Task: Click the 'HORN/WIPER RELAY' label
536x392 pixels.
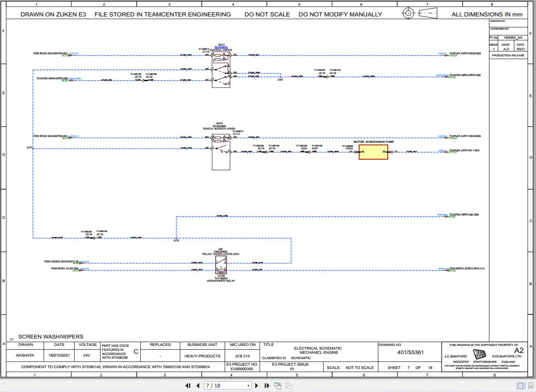Action: point(221,281)
